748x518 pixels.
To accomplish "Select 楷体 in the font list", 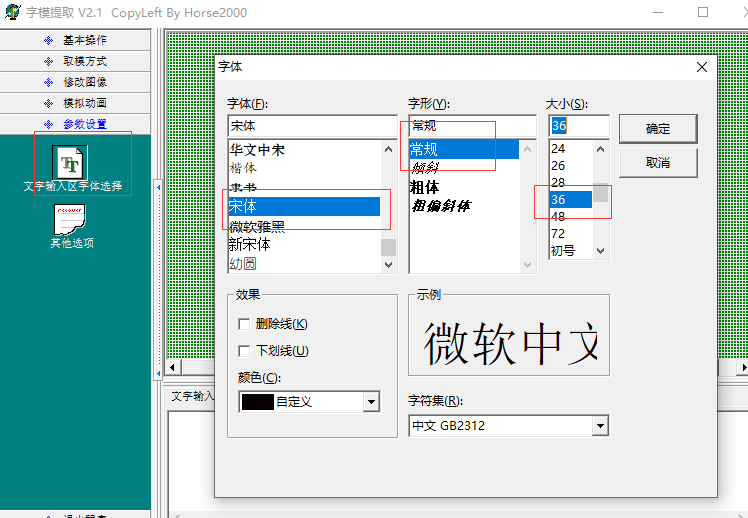I will [x=304, y=168].
